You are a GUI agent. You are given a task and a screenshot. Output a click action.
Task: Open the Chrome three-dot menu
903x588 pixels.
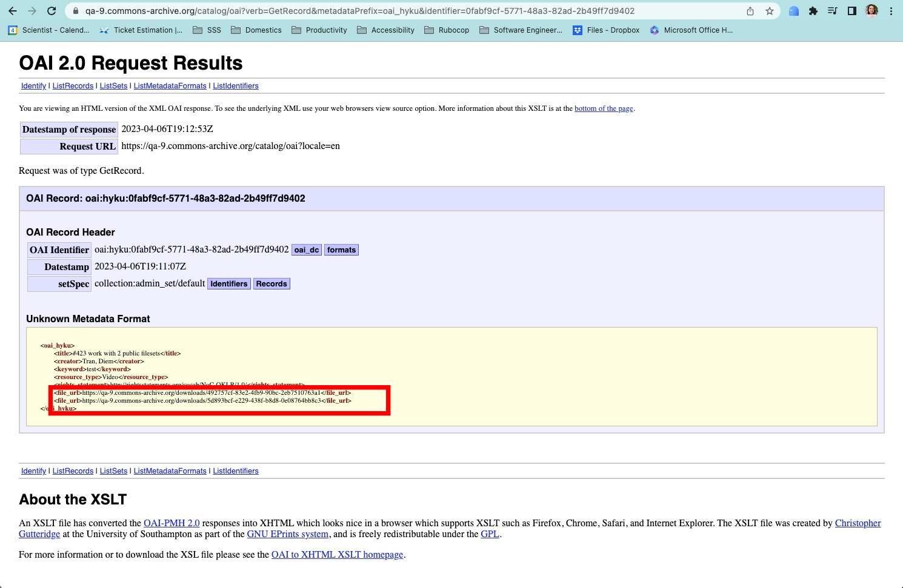[x=890, y=11]
